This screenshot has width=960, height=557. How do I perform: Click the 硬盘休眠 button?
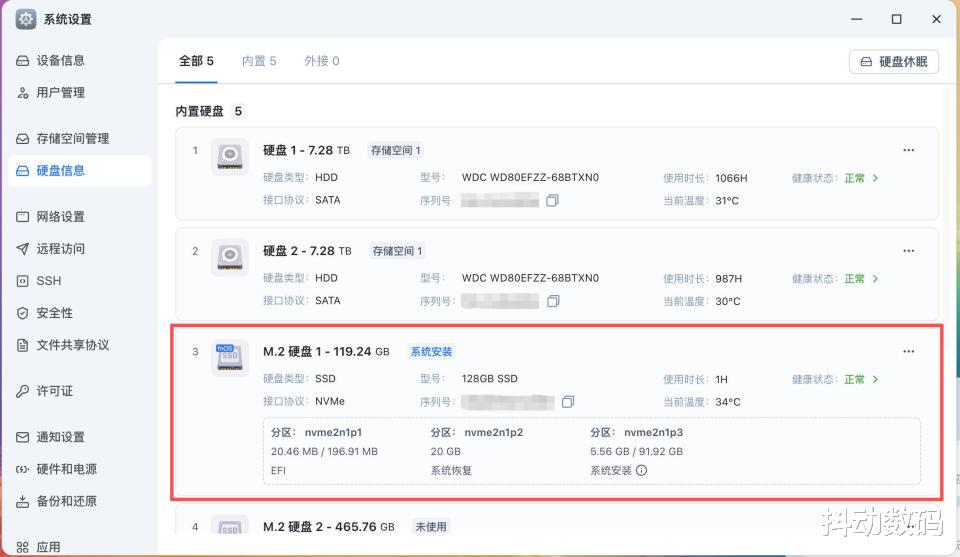pyautogui.click(x=894, y=62)
